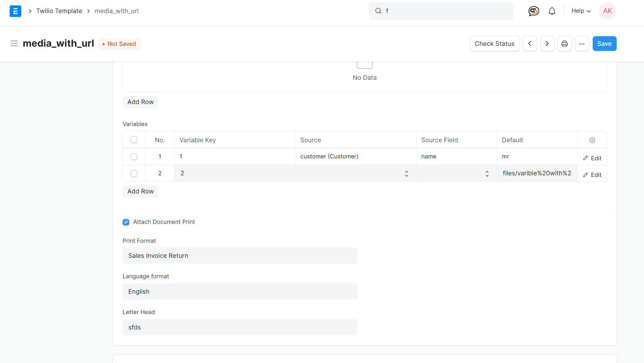The image size is (644, 363).
Task: Select the checkbox for variable row 1
Action: 134,157
